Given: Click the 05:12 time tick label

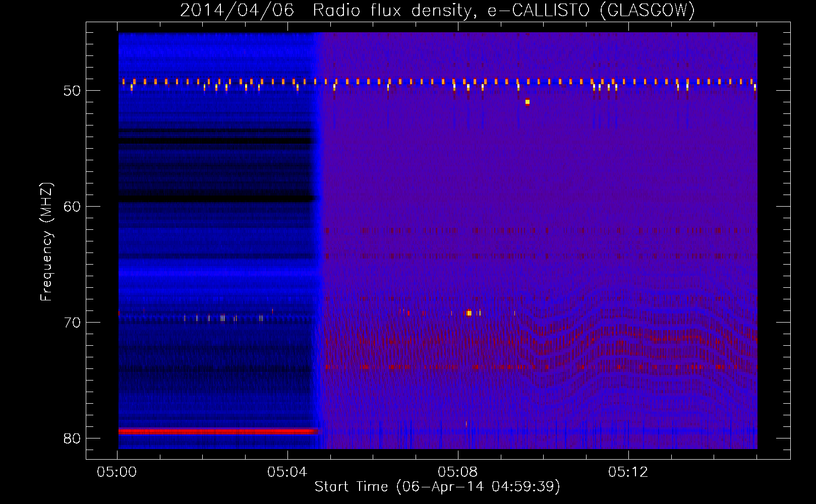Looking at the screenshot, I should pos(628,472).
